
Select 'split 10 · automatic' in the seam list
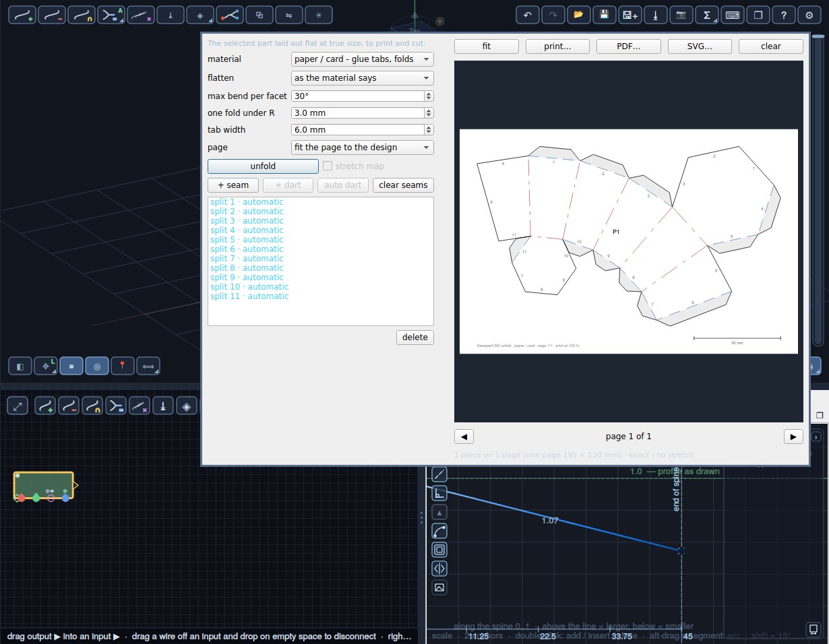[x=249, y=287]
